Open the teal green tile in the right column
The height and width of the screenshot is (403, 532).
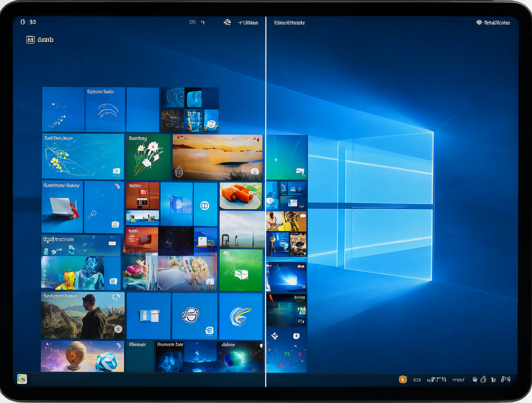(x=287, y=157)
